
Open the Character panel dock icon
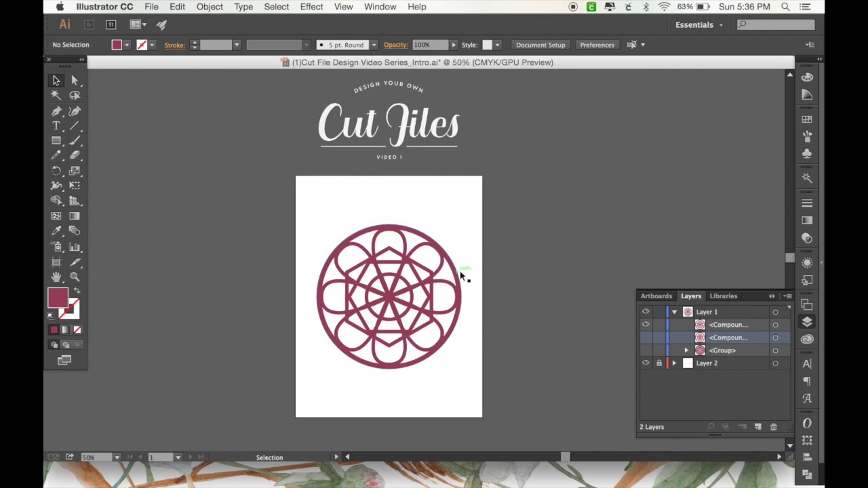click(807, 364)
